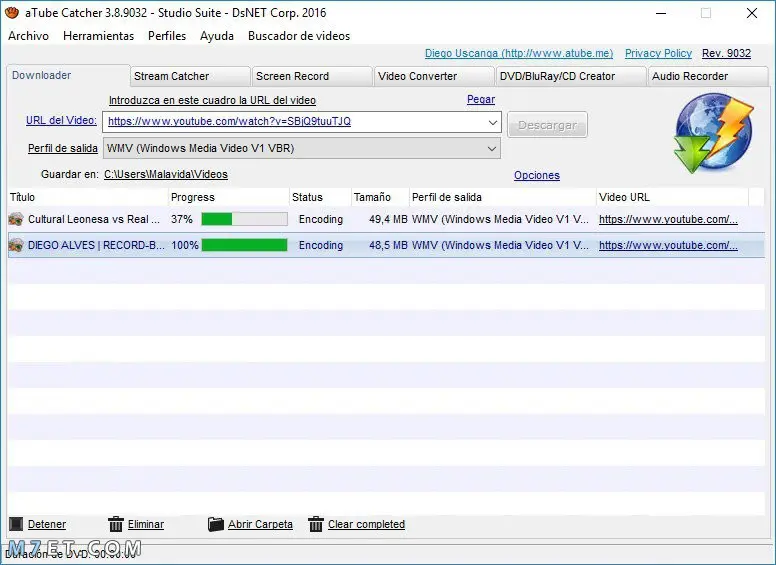Click the Tamaño column header
Screen dimensions: 776x565
380,197
